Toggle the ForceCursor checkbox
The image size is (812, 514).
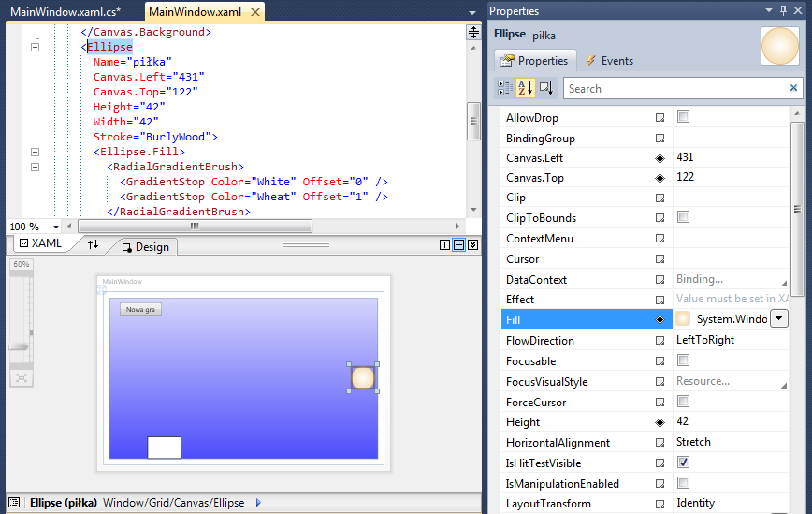[684, 401]
